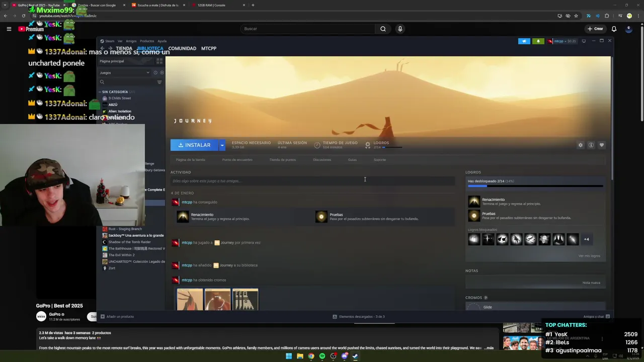Viewport: 644px width, 362px height.
Task: Go forward with Steam's right arrow
Action: tap(110, 48)
